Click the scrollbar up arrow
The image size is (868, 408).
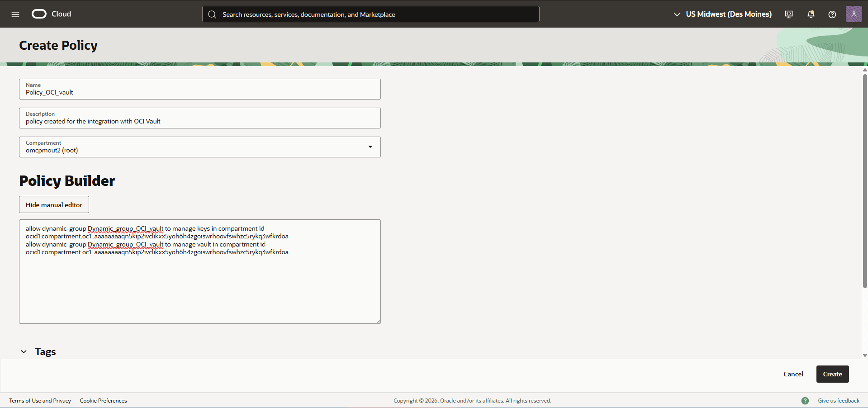(x=865, y=70)
